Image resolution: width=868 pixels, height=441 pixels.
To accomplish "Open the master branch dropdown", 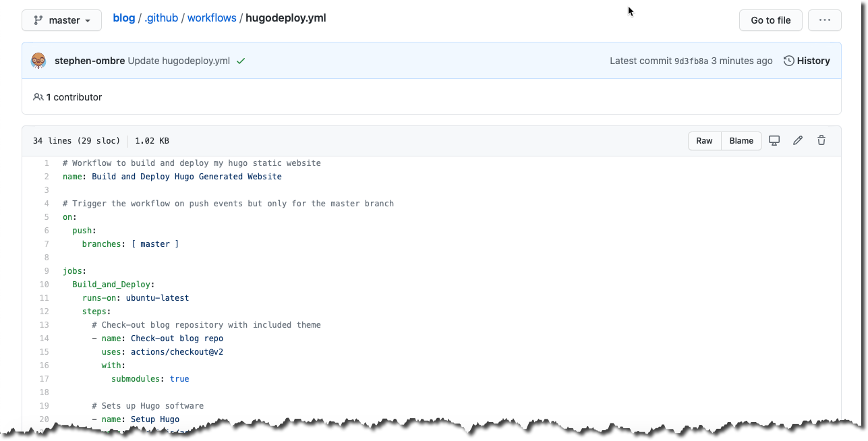I will (x=61, y=20).
